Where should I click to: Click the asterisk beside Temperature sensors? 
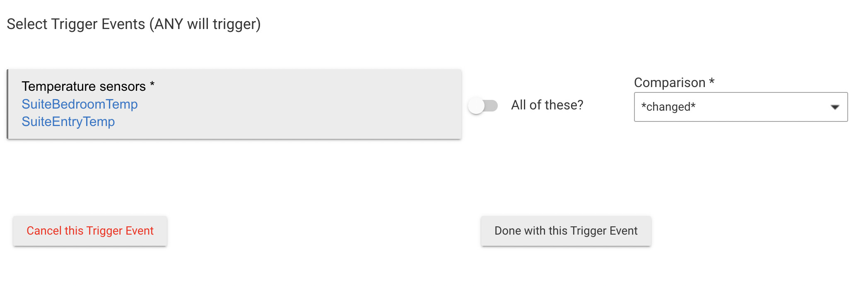152,85
